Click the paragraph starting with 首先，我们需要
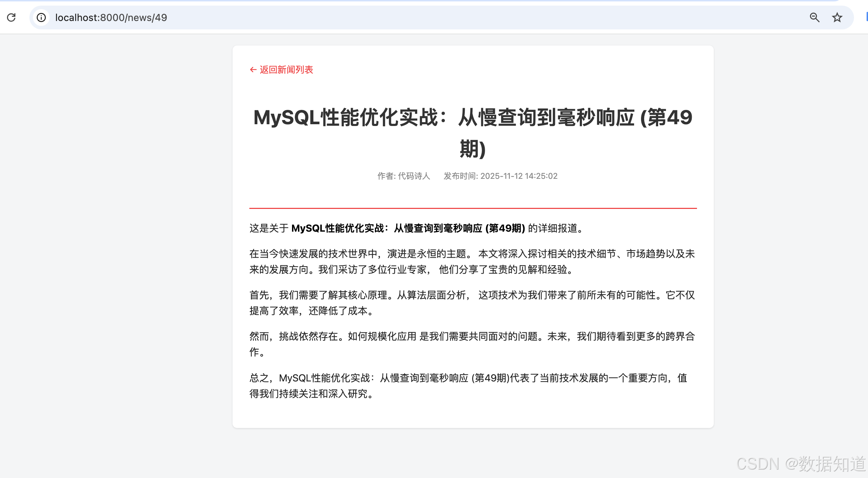The image size is (868, 478). (472, 303)
